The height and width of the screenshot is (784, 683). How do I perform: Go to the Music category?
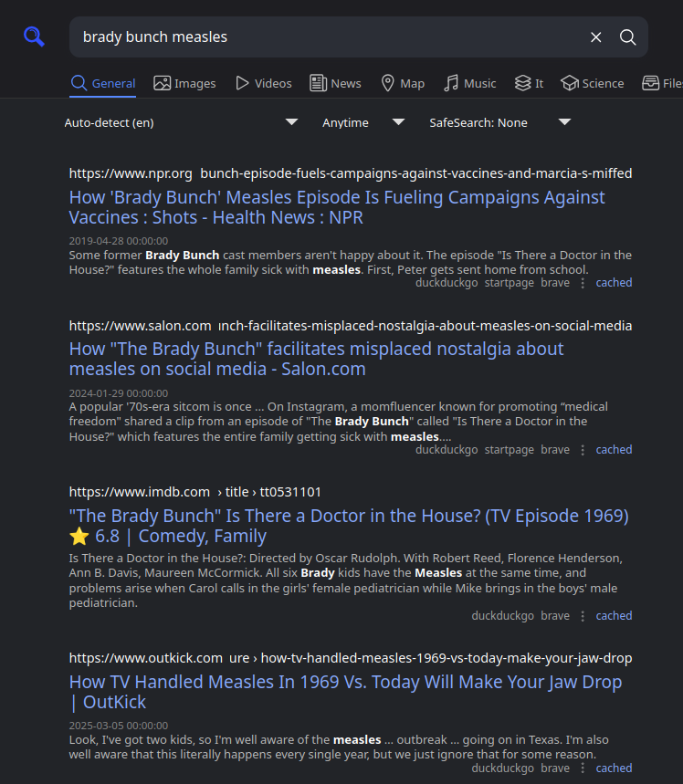[469, 83]
